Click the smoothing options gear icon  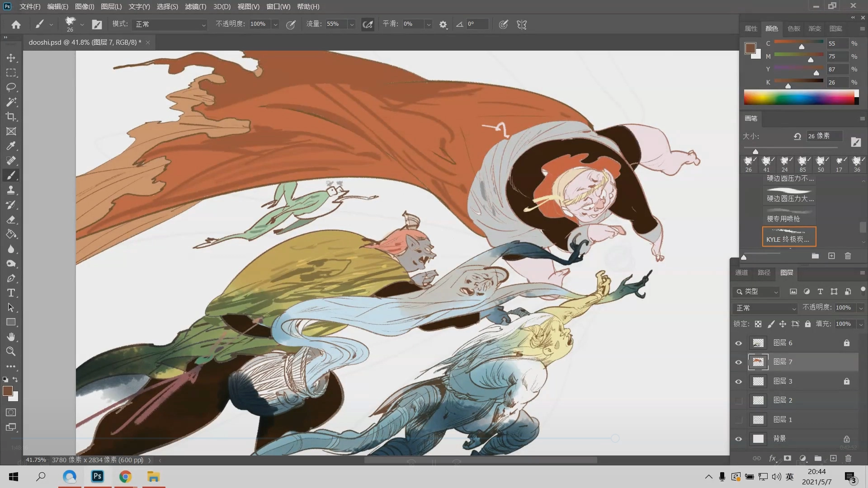443,25
